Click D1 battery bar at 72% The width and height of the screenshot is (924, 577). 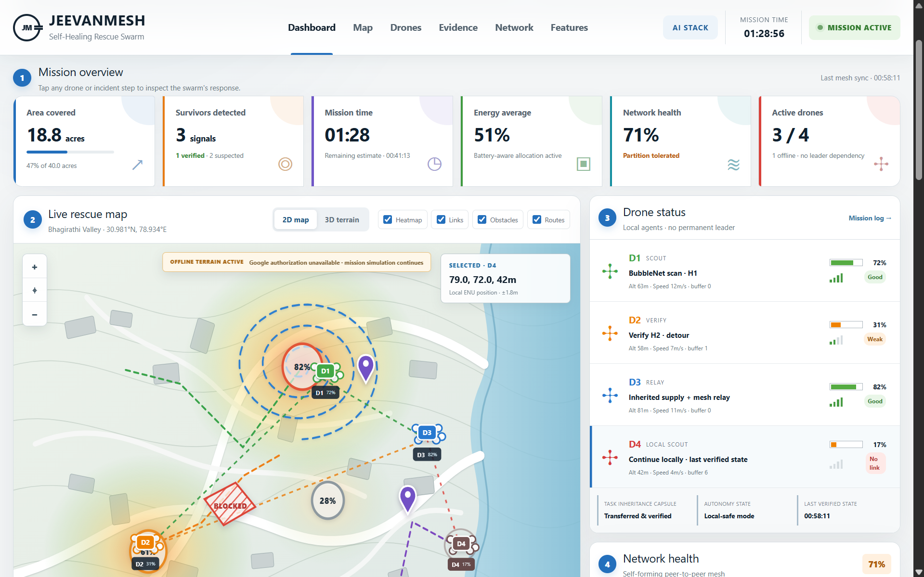(846, 263)
